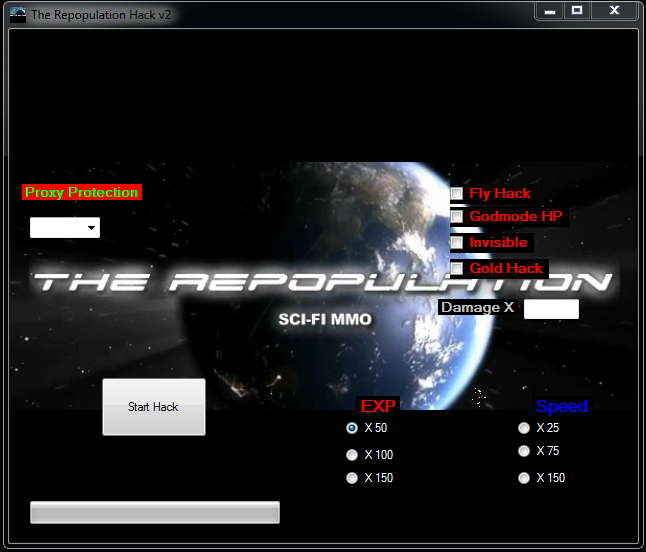
Task: Maximize the hack window
Action: (577, 11)
